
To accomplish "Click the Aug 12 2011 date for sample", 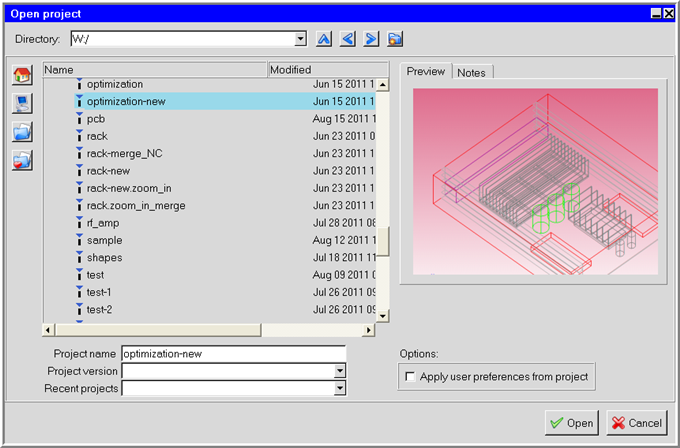I will coord(344,240).
